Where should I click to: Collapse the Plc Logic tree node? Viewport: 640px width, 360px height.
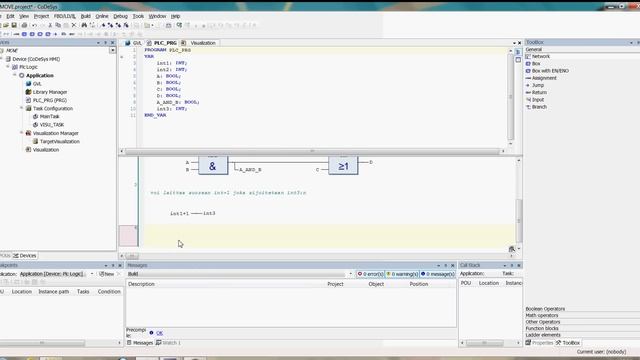(8, 67)
